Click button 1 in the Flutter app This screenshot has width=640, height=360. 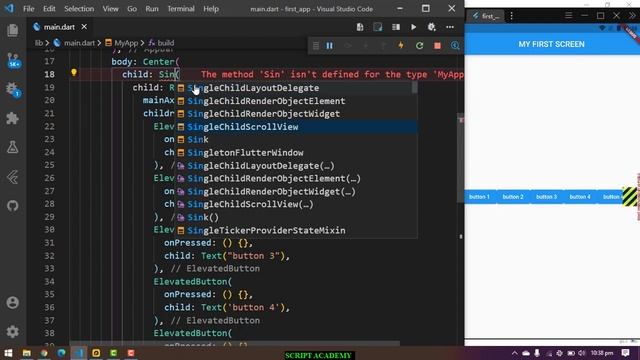coord(479,197)
